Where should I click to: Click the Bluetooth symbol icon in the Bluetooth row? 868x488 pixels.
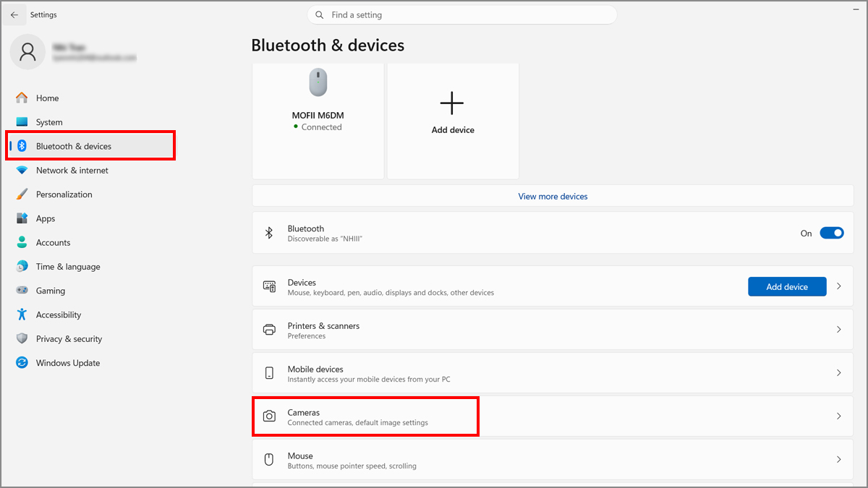269,233
